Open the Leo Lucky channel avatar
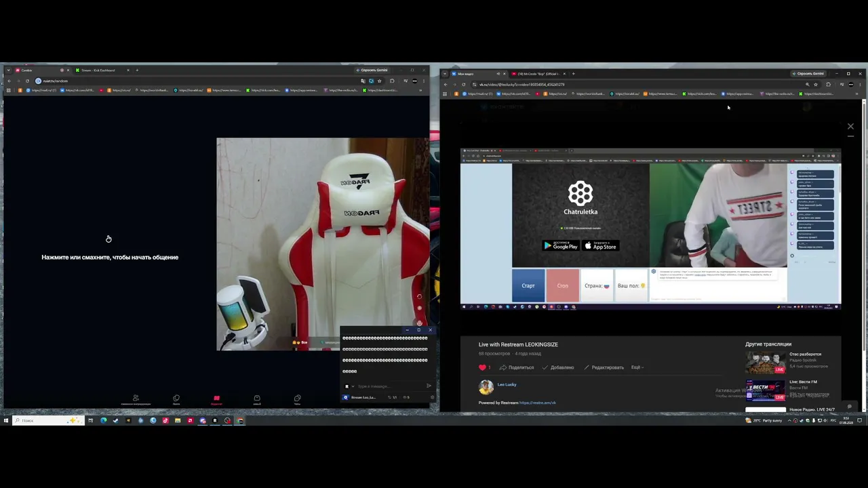The width and height of the screenshot is (868, 488). coord(486,387)
